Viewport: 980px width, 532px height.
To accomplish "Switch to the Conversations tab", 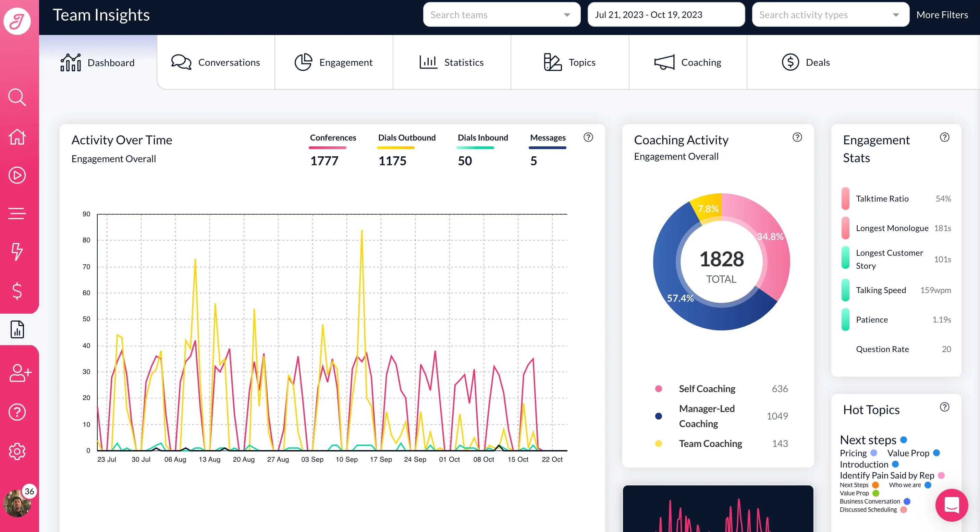I will (x=216, y=62).
